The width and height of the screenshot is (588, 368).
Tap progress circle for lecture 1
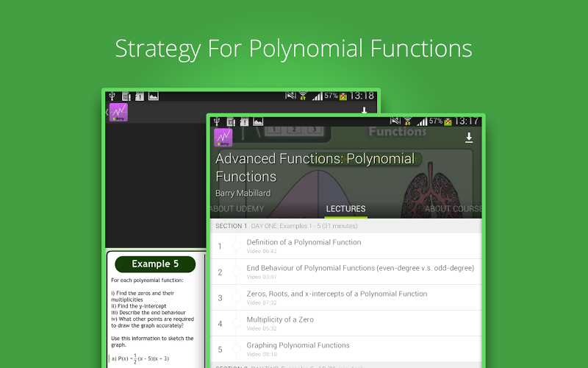point(237,246)
